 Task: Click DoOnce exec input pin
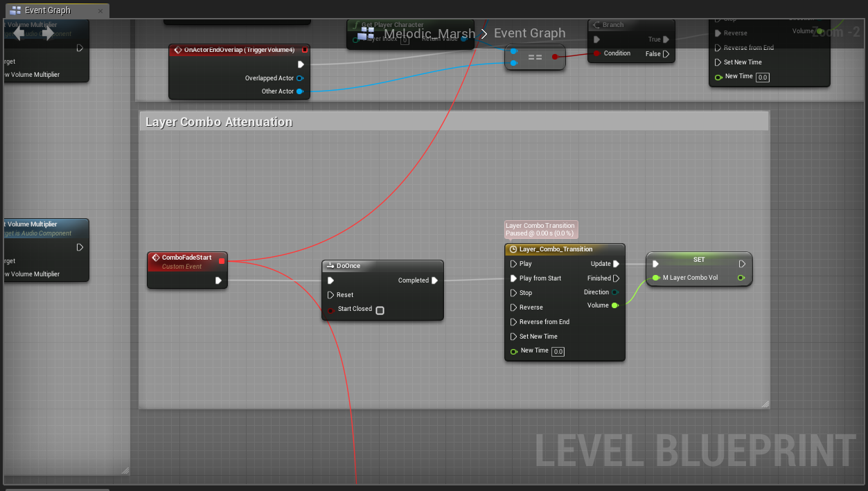click(330, 280)
